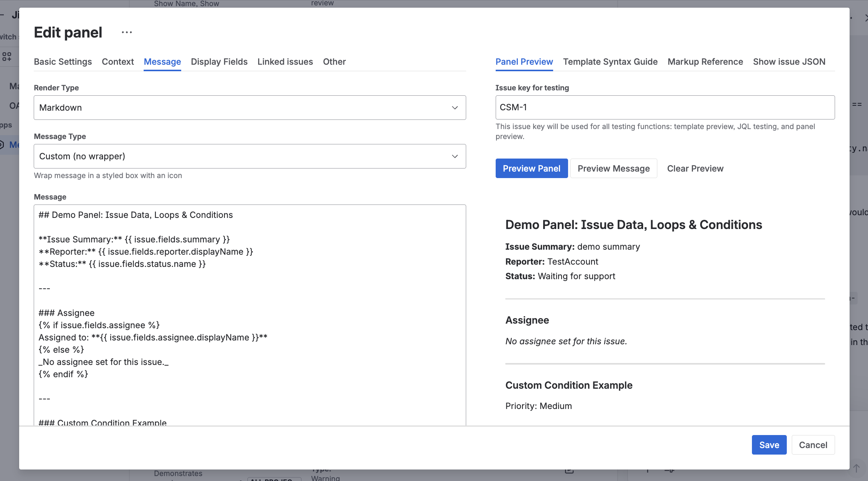Screen dimensions: 868x481
Task: Click the '{% else %}' line in the message
Action: point(61,350)
